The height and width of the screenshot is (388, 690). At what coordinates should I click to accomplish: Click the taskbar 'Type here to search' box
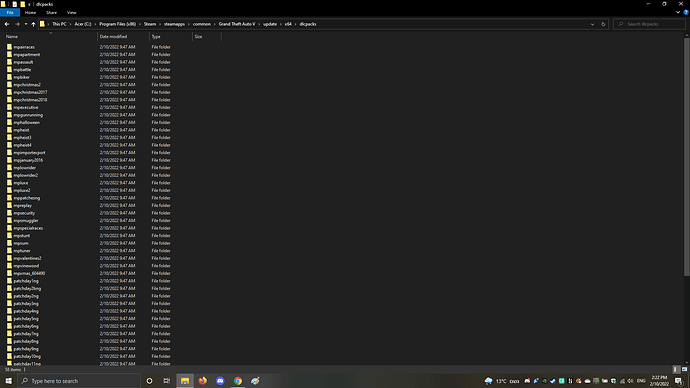click(79, 381)
